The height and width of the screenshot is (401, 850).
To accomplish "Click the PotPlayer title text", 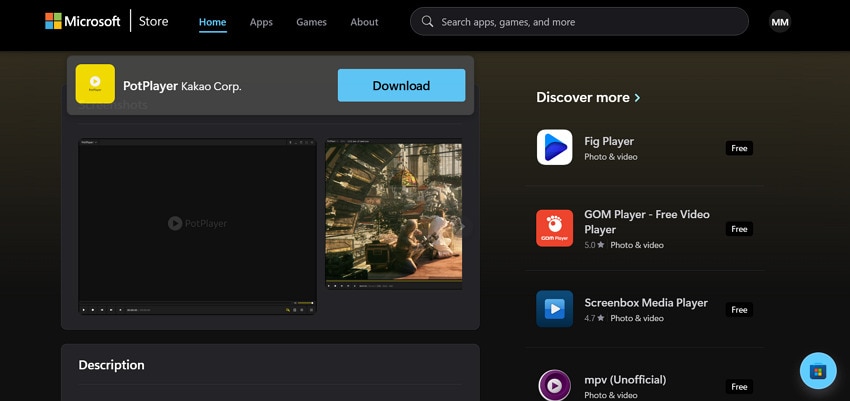I will pyautogui.click(x=150, y=86).
